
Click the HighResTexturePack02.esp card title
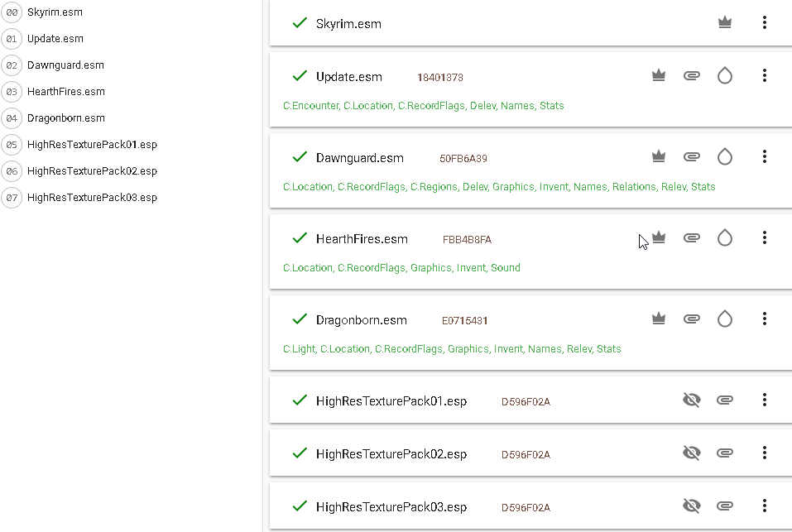[x=391, y=454]
